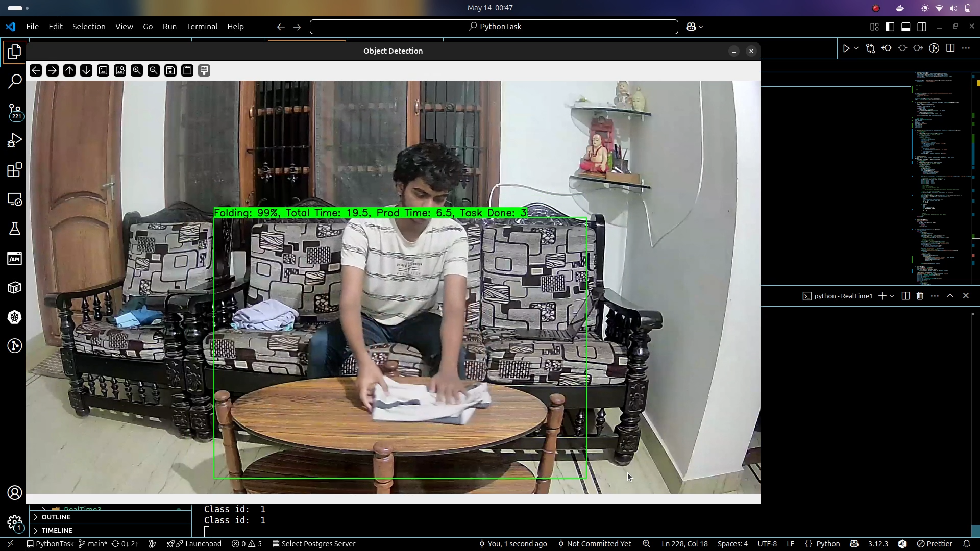Pan image left with the arrow icon
The width and height of the screenshot is (980, 551).
pos(36,70)
